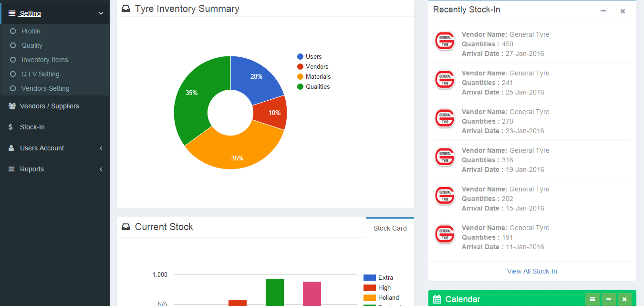Open Inventory Items in the sidebar
This screenshot has width=644, height=306.
pos(44,60)
